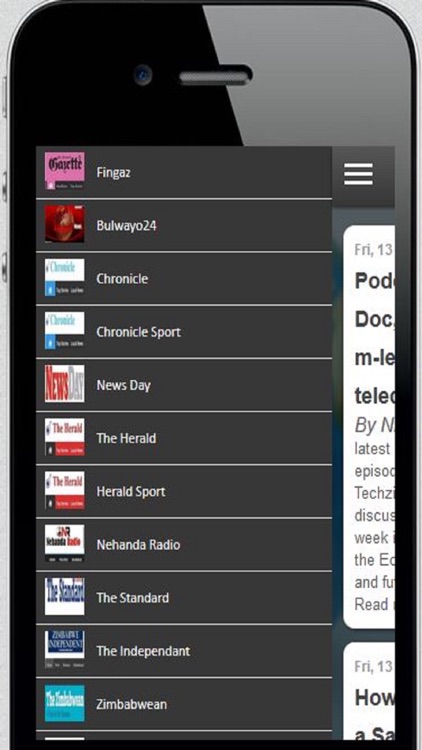Image resolution: width=422 pixels, height=750 pixels.
Task: Tap the hamburger menu icon
Action: (358, 174)
